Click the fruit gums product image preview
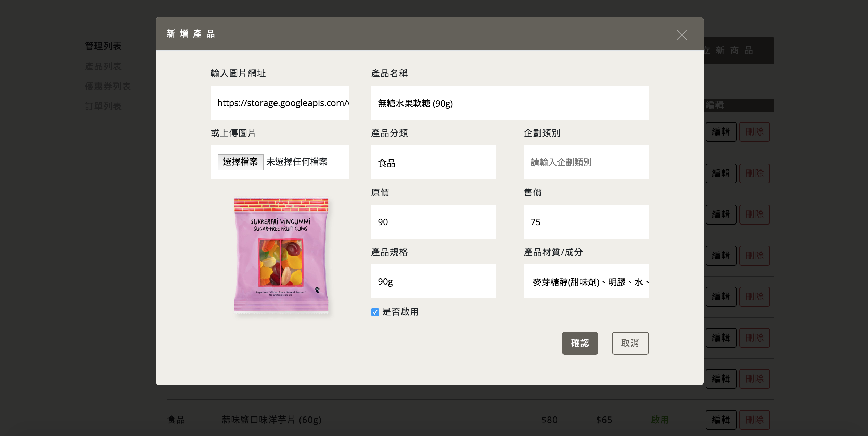The image size is (868, 436). coord(281,255)
